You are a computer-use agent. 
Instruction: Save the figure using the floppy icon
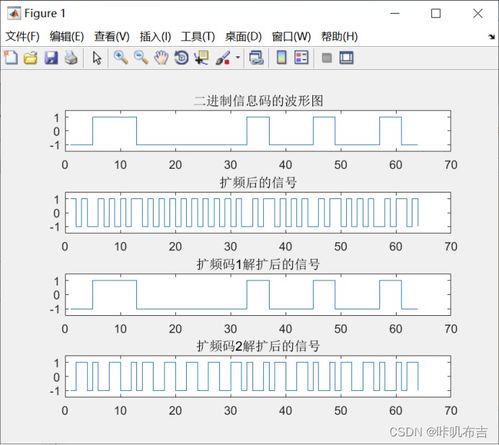[x=51, y=58]
